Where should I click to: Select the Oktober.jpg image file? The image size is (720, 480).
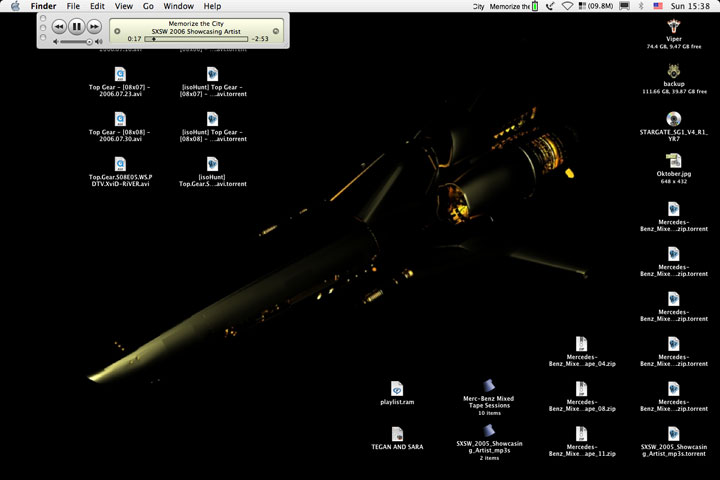click(x=673, y=161)
